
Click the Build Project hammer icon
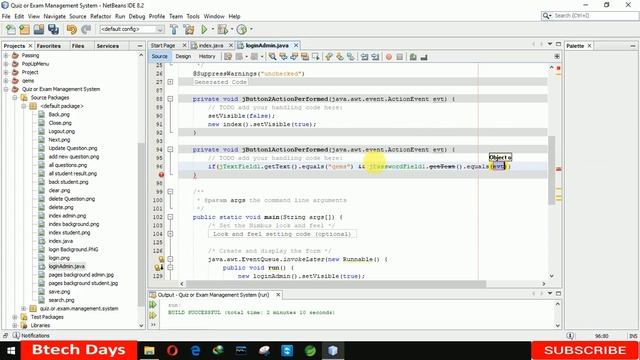click(x=174, y=29)
